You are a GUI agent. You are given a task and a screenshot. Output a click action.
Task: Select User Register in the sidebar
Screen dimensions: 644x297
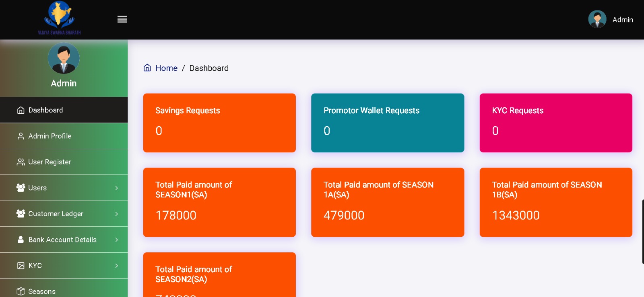coord(50,162)
